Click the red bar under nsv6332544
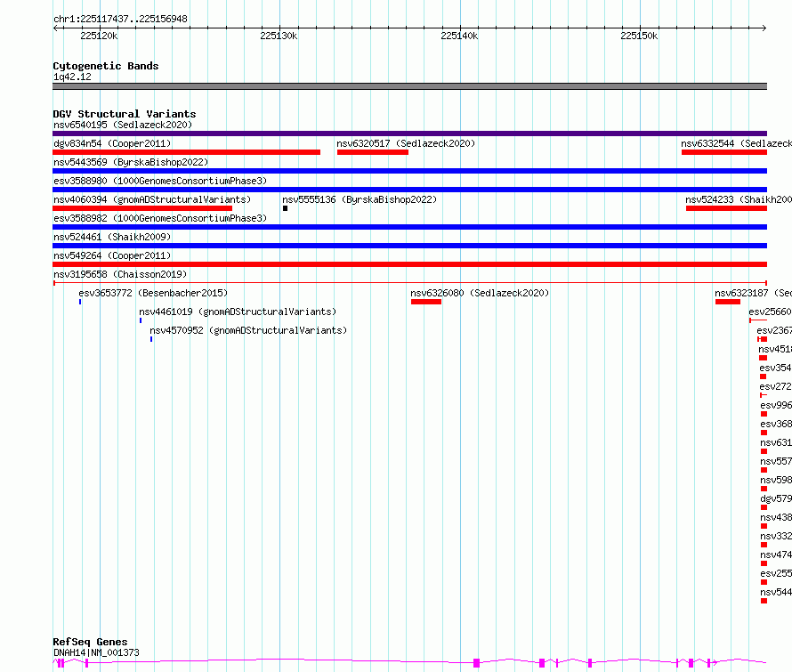This screenshot has height=672, width=792. coord(724,152)
